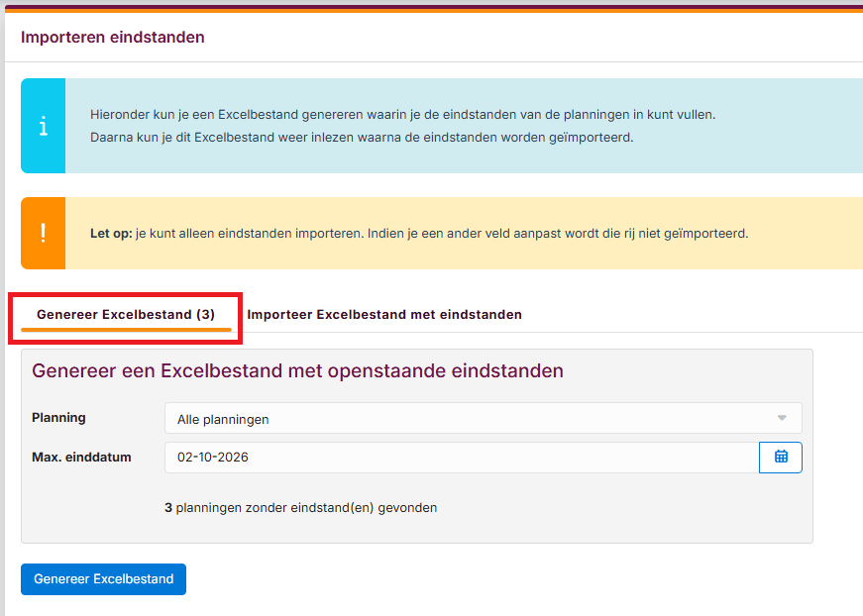Click heading 'Genereer een Excelbestand met openstaande eindstanden'

click(x=298, y=370)
